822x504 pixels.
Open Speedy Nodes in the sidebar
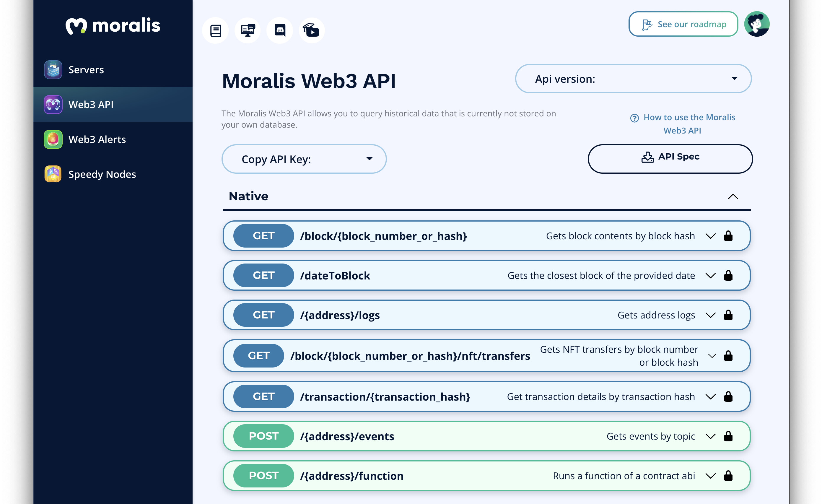pyautogui.click(x=113, y=174)
